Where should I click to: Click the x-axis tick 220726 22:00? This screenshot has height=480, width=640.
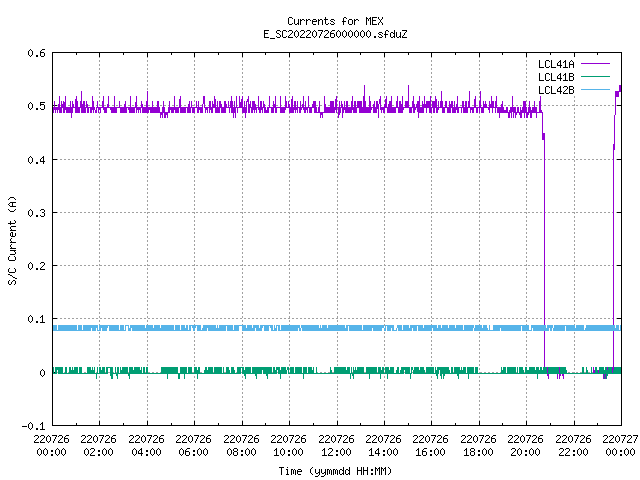tap(573, 445)
